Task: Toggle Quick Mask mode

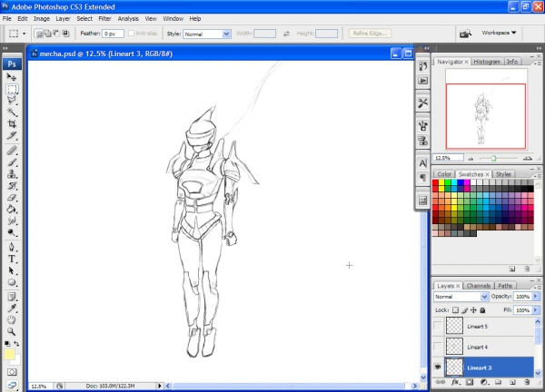Action: pos(12,372)
